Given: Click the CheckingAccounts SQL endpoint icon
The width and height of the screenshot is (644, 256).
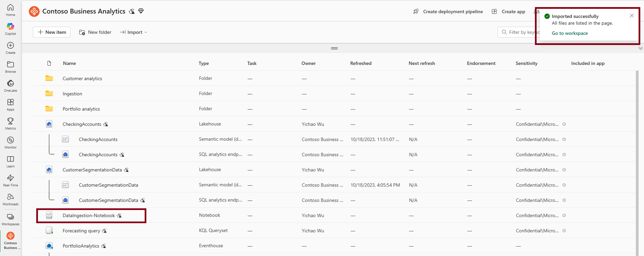Looking at the screenshot, I should (x=65, y=155).
